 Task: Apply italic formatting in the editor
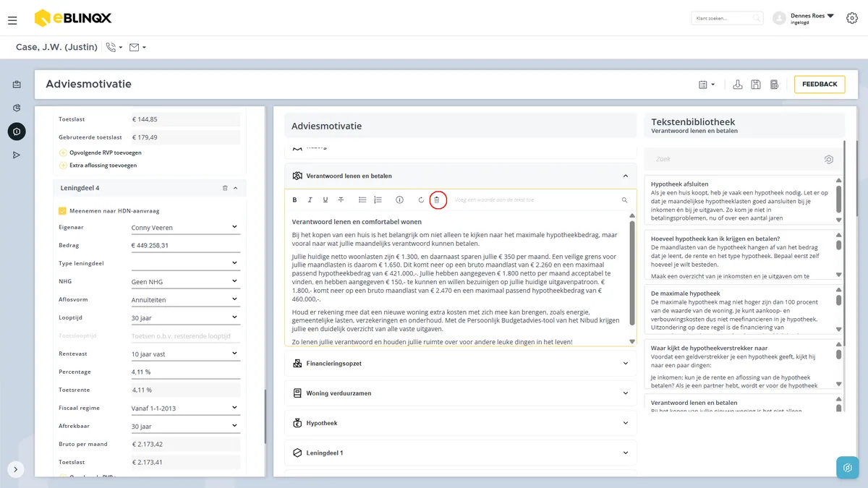point(310,200)
